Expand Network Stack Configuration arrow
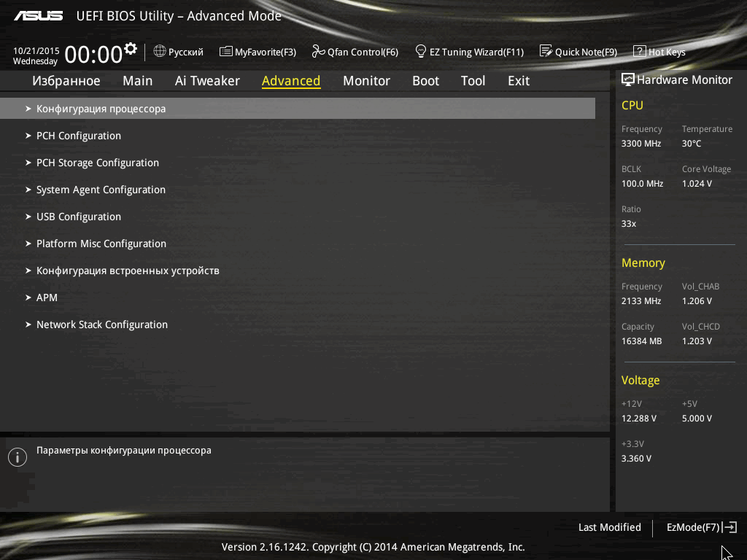This screenshot has width=747, height=560. [28, 324]
